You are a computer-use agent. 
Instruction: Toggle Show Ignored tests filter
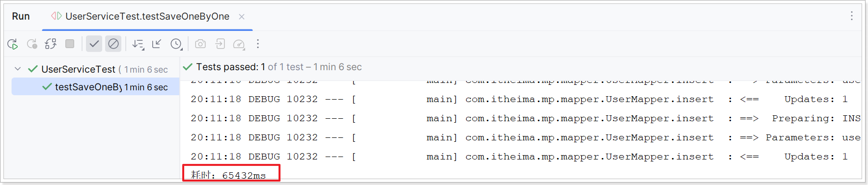[x=113, y=44]
